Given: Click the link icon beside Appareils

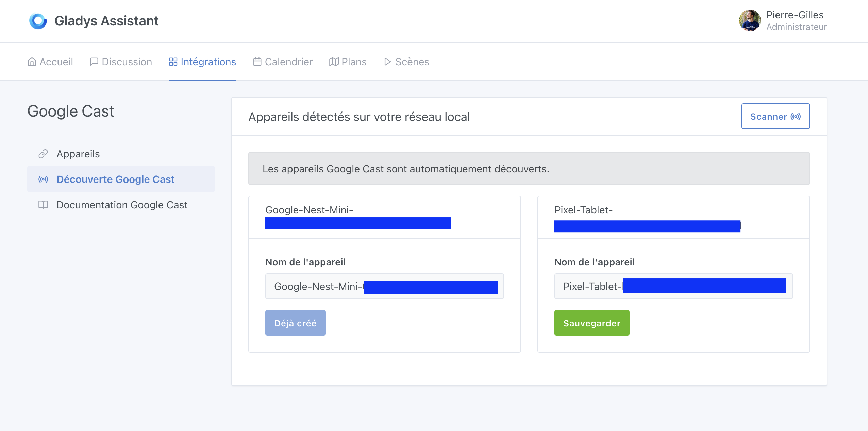Looking at the screenshot, I should [43, 154].
